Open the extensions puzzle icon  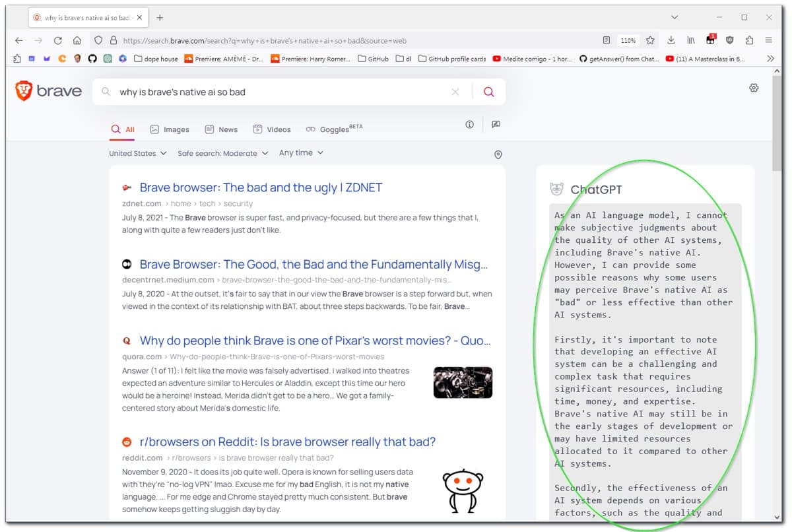point(749,40)
